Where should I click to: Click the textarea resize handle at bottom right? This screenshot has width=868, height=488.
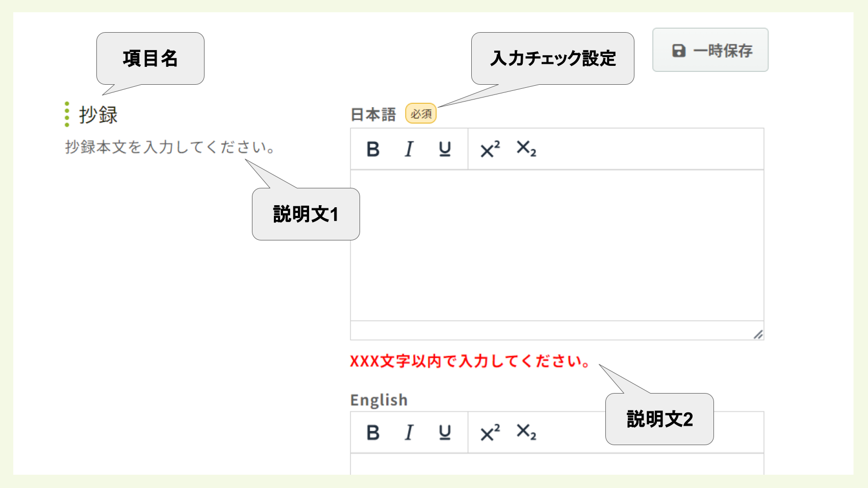point(758,334)
